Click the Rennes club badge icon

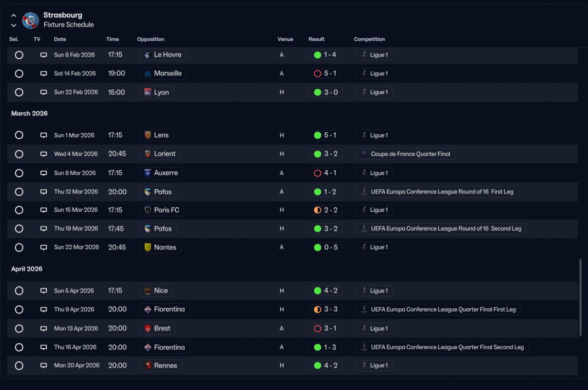[x=148, y=366]
